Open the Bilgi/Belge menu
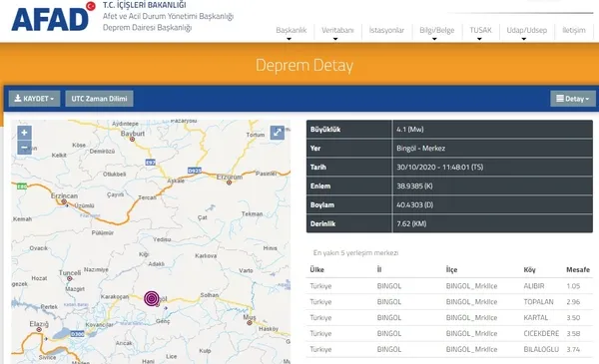The height and width of the screenshot is (364, 599). click(436, 30)
